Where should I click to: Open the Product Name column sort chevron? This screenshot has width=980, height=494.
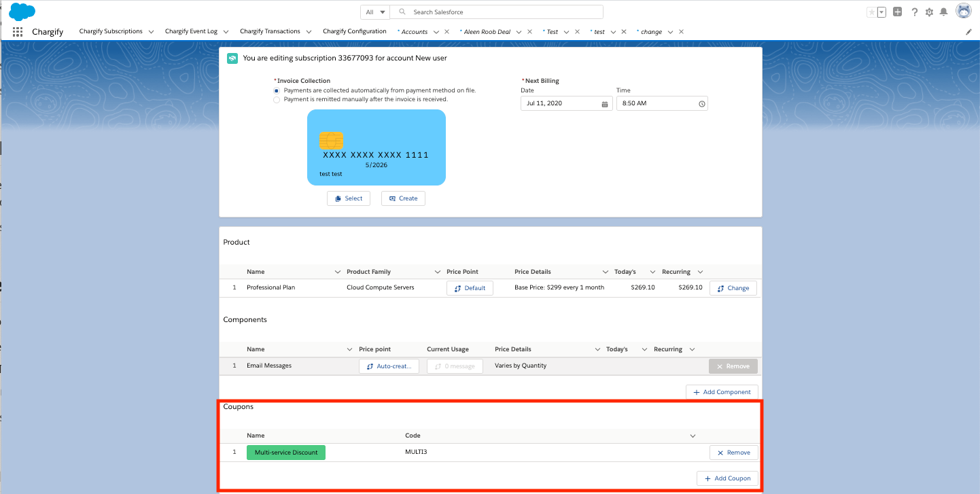point(338,272)
